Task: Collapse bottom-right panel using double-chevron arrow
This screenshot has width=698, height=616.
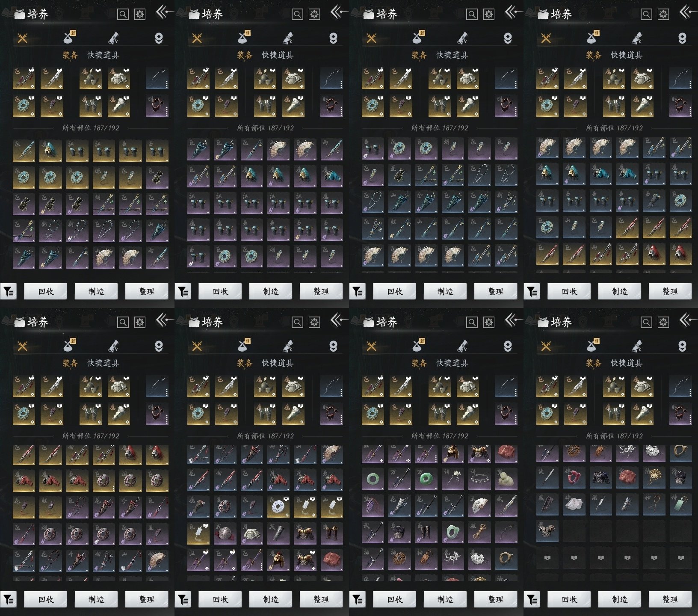Action: coord(687,320)
